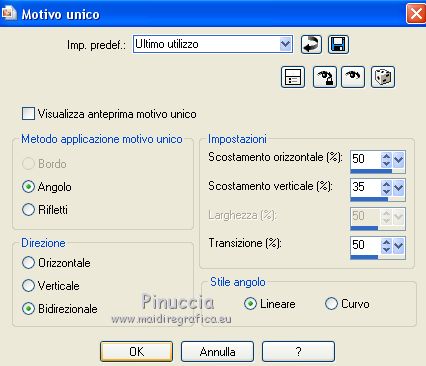Viewport: 426px width, 366px height.
Task: Expand the Scostamento orizzontale slider dropdown
Action: point(399,160)
